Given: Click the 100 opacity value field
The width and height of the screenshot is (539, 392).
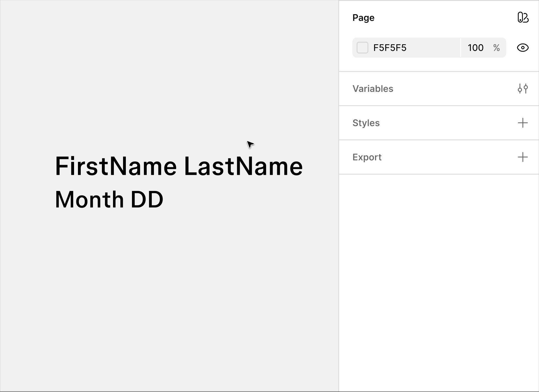Looking at the screenshot, I should [x=476, y=48].
